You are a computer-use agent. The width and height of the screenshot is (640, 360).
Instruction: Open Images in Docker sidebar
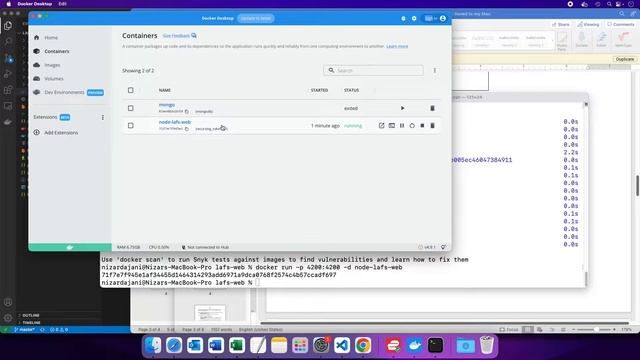coord(52,65)
